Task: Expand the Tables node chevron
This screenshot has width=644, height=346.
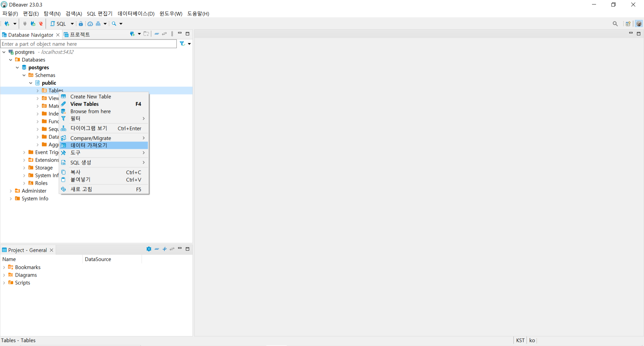Action: point(38,91)
